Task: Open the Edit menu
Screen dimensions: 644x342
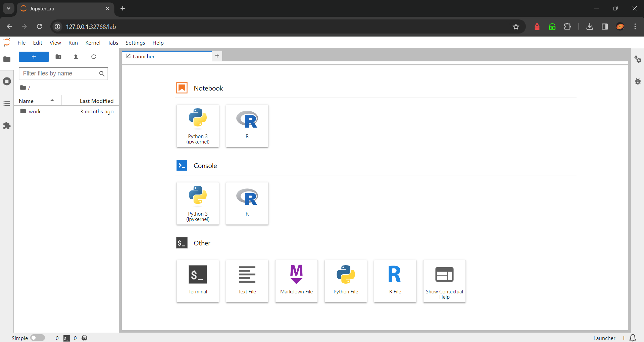Action: pos(38,43)
